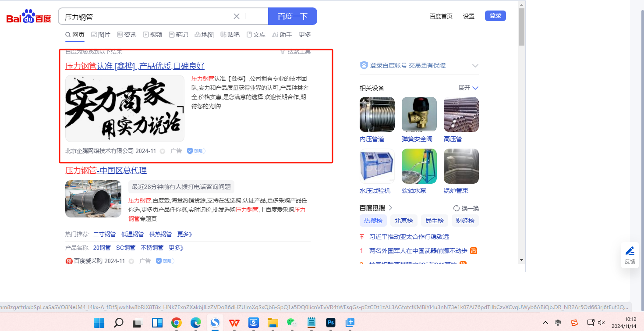This screenshot has height=331, width=644.
Task: Open the SC钢管 product link
Action: pyautogui.click(x=126, y=248)
